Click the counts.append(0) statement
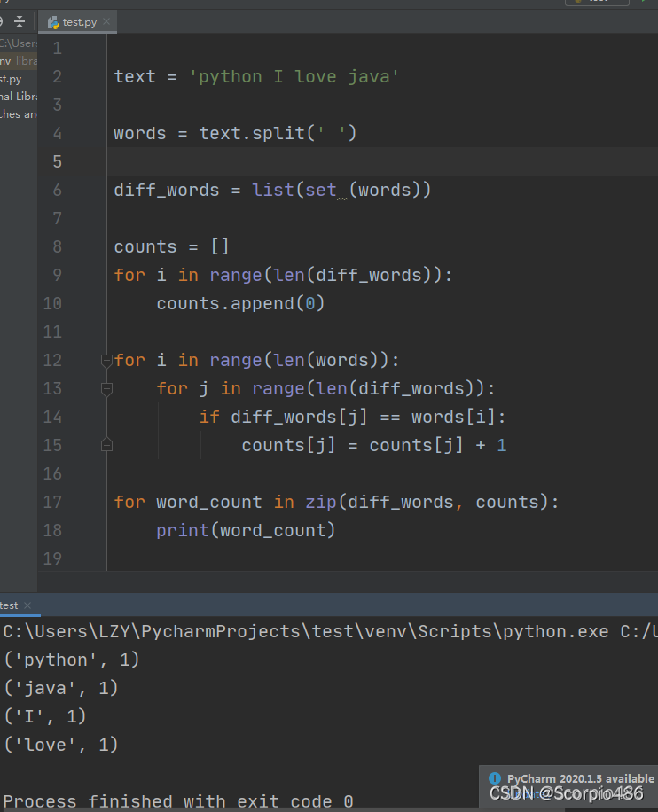This screenshot has width=658, height=812. point(240,303)
